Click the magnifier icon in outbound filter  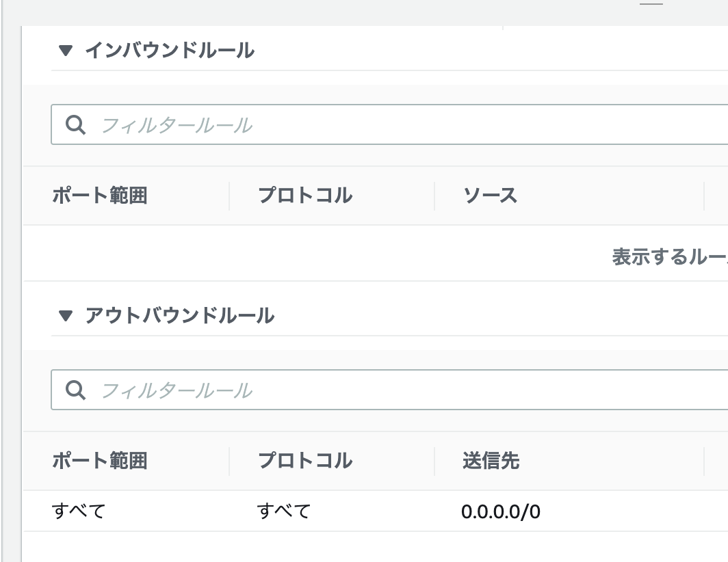[x=75, y=390]
